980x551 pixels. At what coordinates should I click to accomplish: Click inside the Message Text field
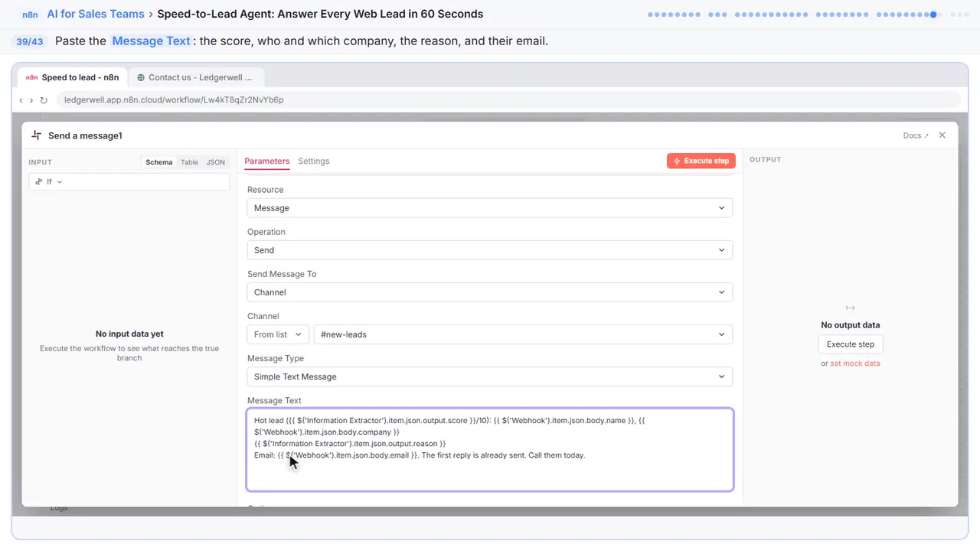490,449
